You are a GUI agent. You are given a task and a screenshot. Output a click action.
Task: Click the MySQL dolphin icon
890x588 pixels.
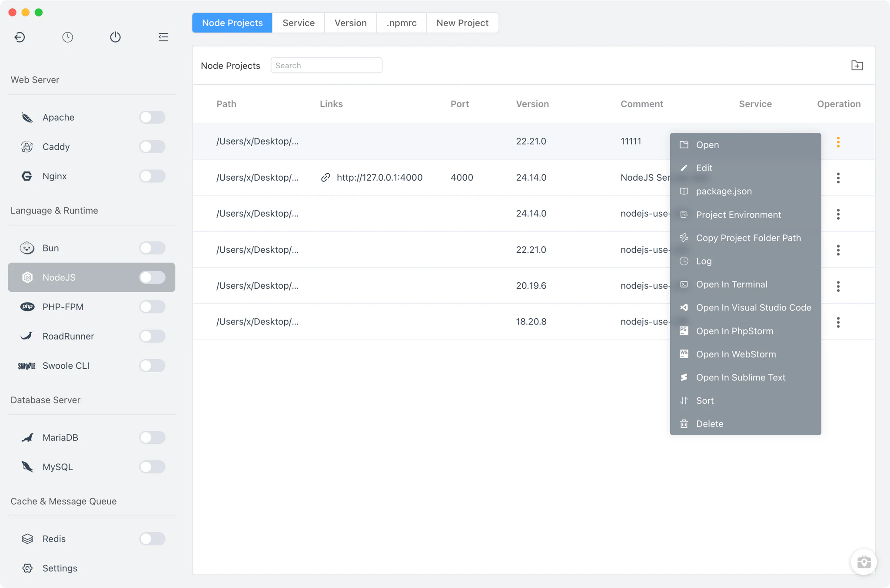click(27, 467)
